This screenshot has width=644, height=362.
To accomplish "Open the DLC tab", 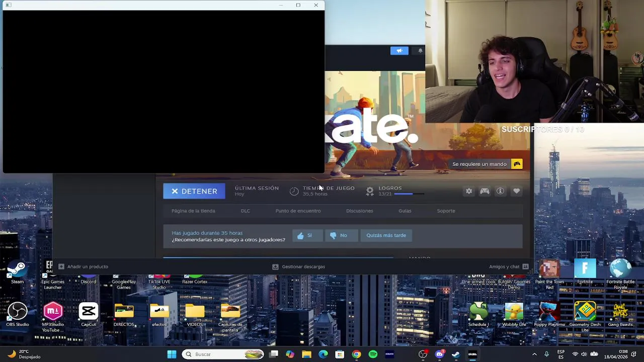I will click(x=245, y=211).
